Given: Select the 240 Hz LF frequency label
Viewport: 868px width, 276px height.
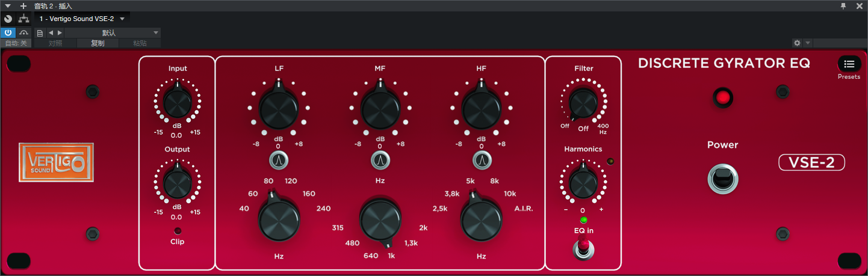Looking at the screenshot, I should 323,209.
